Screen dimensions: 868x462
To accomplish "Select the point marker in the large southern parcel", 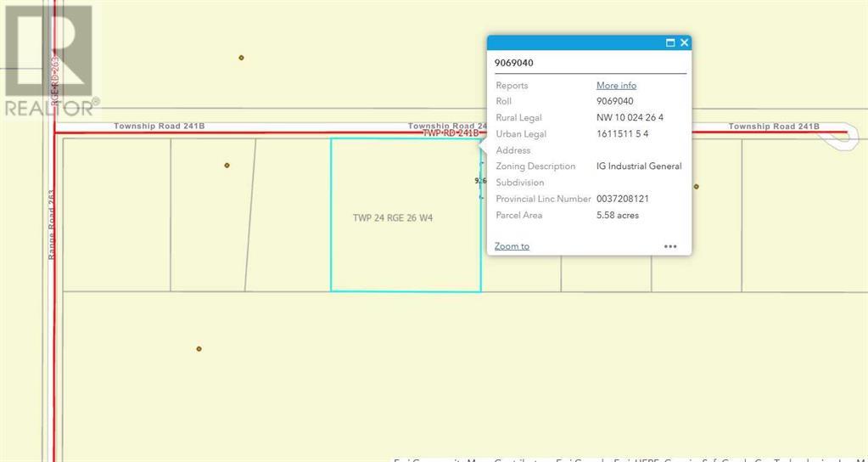I will (199, 348).
